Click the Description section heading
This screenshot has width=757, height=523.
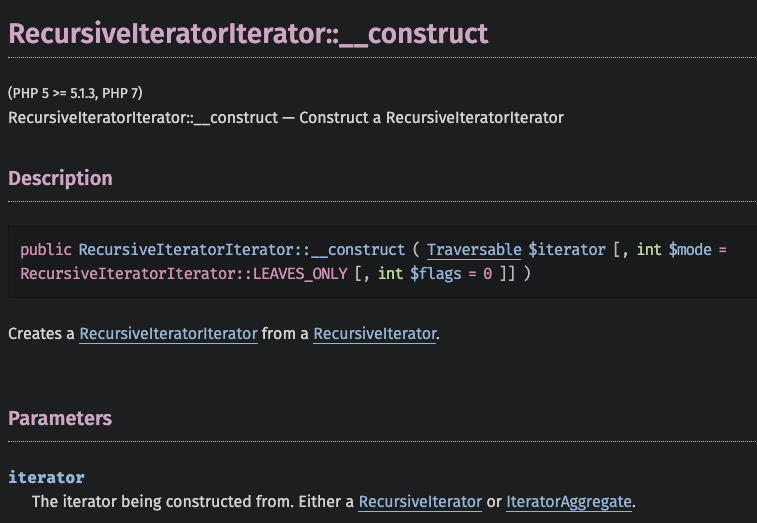60,178
